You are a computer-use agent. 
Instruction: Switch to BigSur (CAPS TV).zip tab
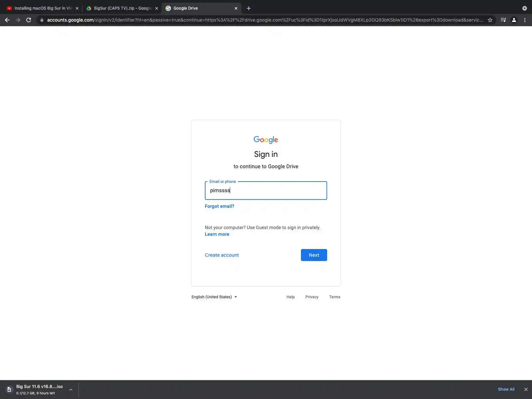pyautogui.click(x=122, y=8)
